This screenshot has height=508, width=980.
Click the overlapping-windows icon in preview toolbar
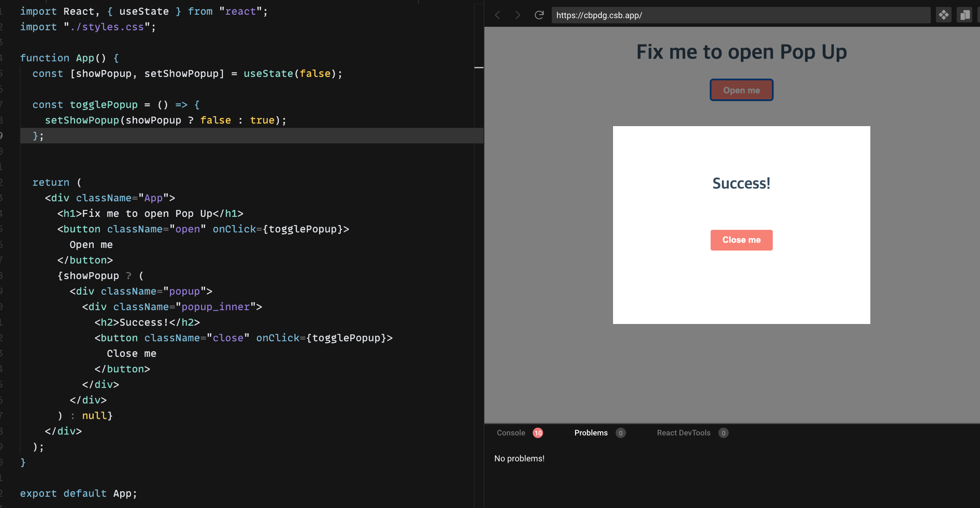pos(964,15)
